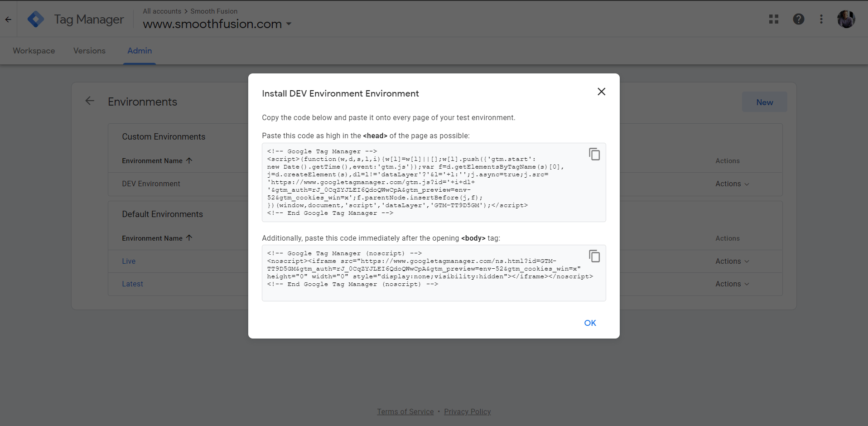Click the Default Environments heading
The width and height of the screenshot is (868, 426).
(x=162, y=214)
